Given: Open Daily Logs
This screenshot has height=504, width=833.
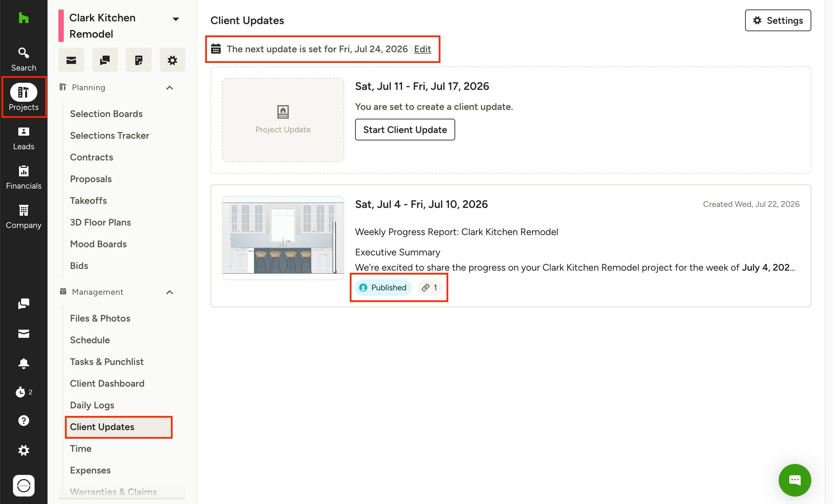Looking at the screenshot, I should pos(92,405).
